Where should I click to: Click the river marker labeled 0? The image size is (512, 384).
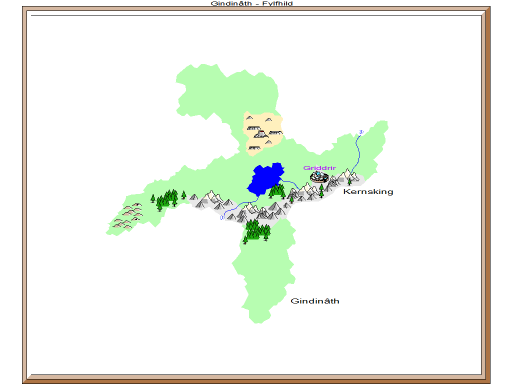pos(222,218)
